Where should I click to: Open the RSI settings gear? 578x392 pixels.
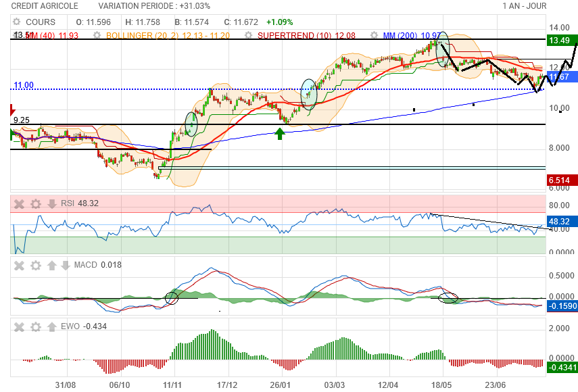pyautogui.click(x=36, y=203)
